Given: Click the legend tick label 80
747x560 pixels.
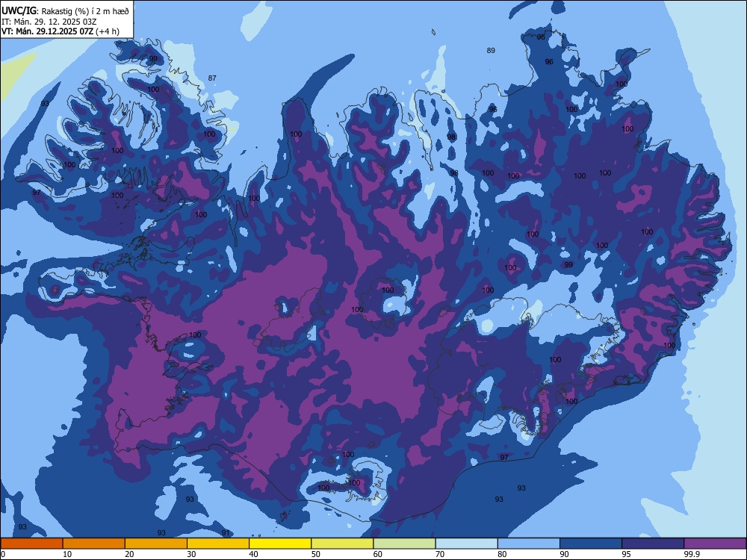Looking at the screenshot, I should (502, 554).
